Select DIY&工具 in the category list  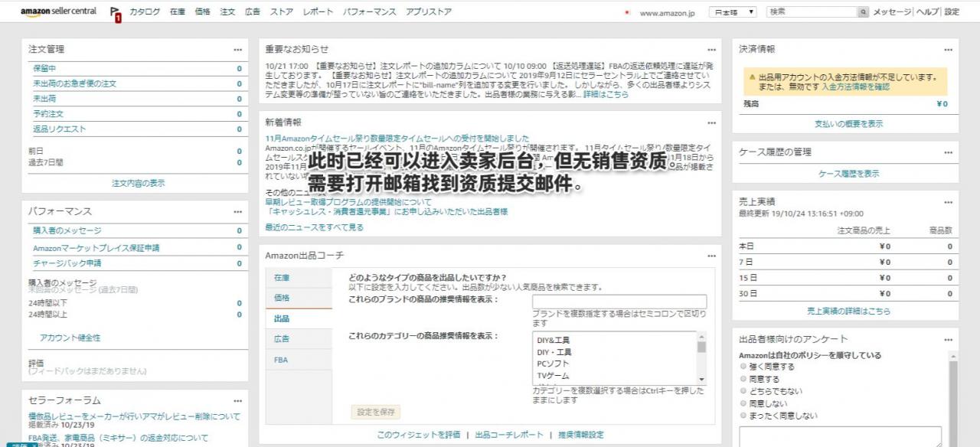[554, 341]
